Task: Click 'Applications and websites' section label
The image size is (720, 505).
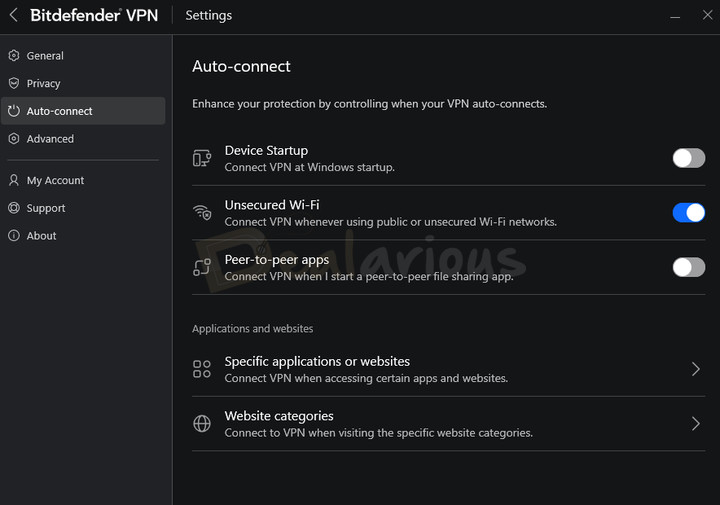Action: click(253, 329)
